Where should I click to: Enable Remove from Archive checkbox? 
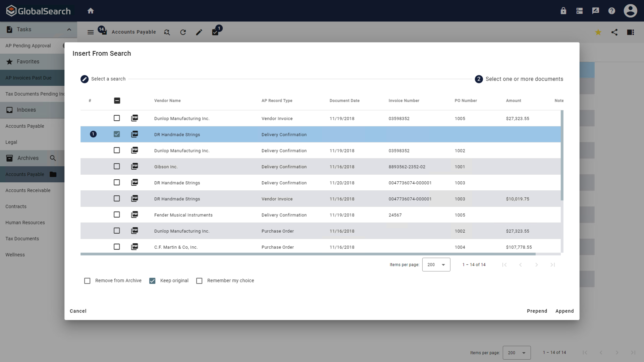pos(87,281)
